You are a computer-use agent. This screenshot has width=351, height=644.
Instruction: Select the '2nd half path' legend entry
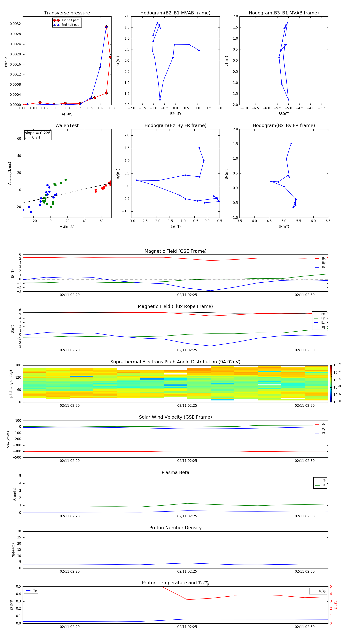point(67,25)
